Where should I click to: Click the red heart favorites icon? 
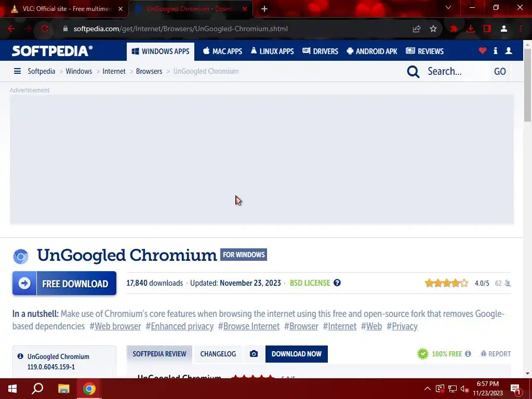(x=483, y=51)
